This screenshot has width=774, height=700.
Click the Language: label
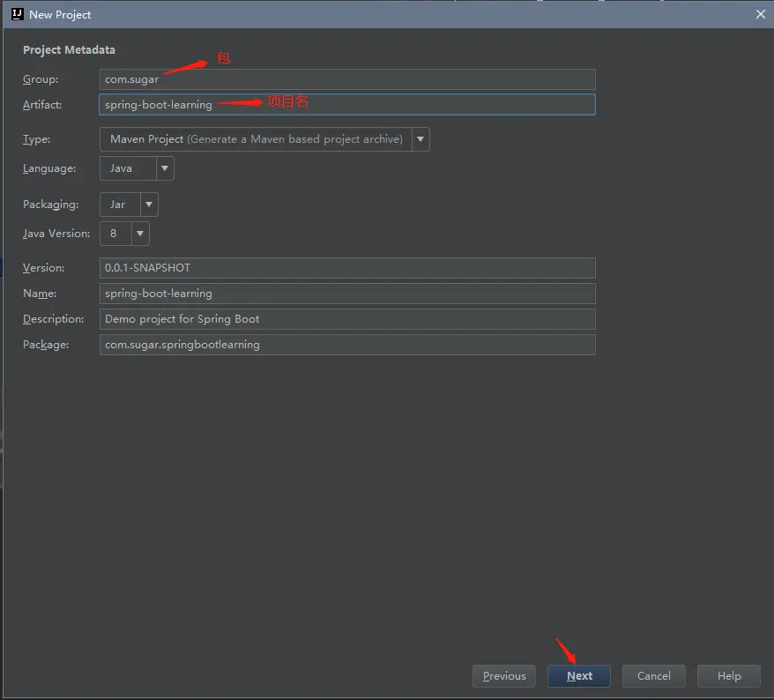pos(49,168)
